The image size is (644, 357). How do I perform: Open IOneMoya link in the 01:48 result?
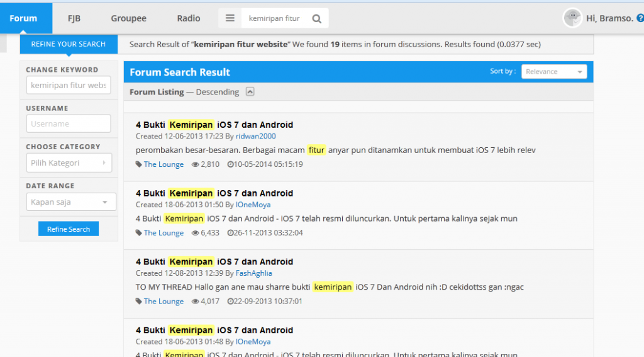253,341
